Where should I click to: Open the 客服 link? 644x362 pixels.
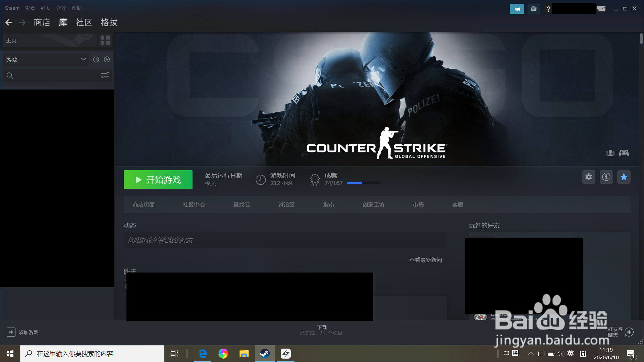tap(458, 204)
